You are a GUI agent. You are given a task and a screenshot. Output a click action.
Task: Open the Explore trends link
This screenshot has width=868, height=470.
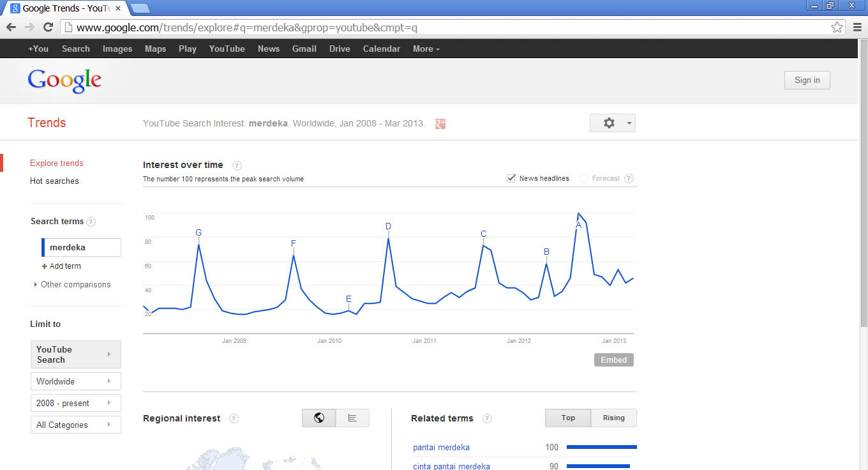(x=57, y=163)
